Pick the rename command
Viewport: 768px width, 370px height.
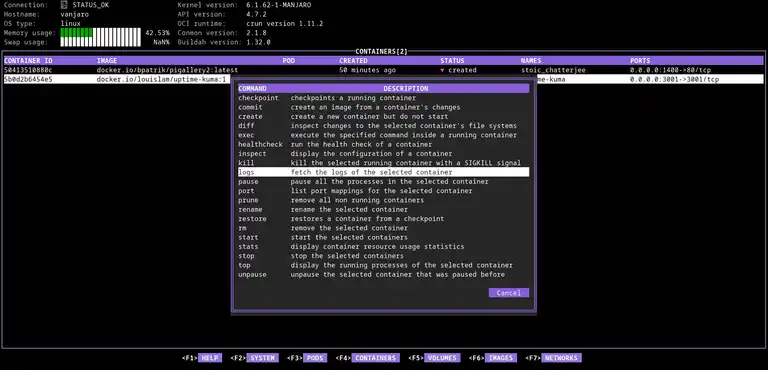point(384,210)
